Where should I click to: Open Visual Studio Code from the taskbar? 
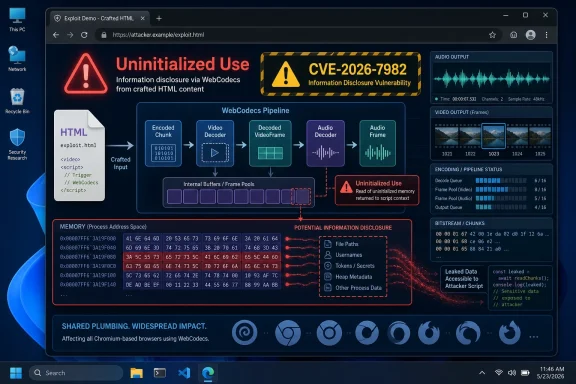click(184, 373)
